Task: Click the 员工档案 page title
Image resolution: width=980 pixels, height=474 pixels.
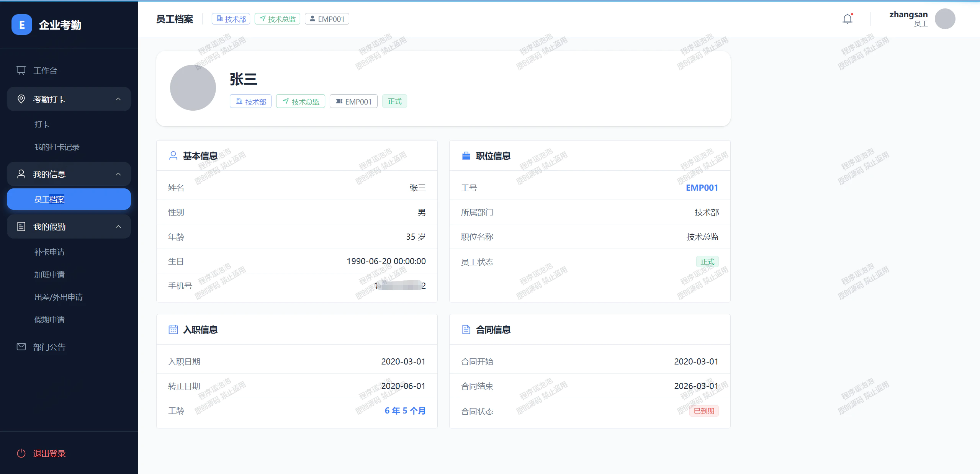Action: pos(175,19)
